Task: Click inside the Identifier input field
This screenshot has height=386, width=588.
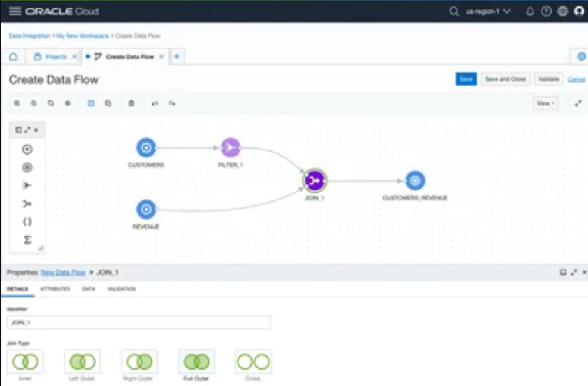Action: (138, 322)
